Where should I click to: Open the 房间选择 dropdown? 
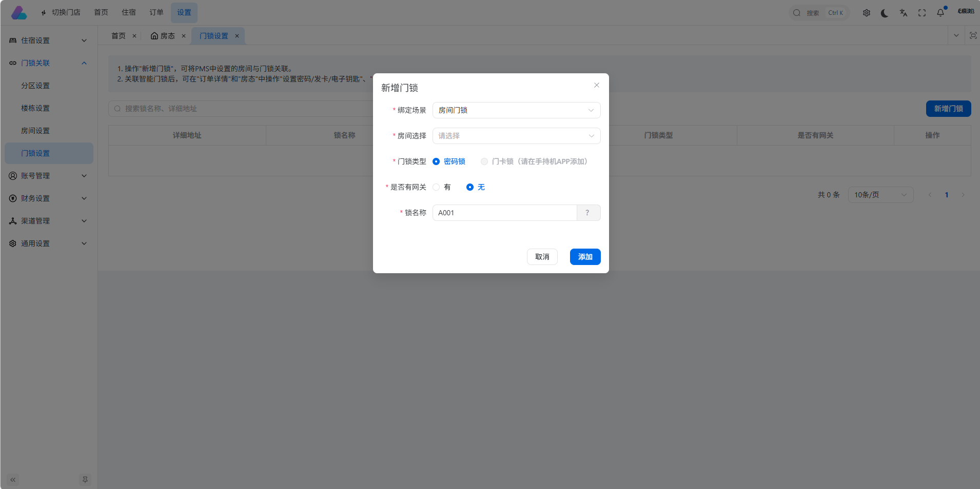click(x=516, y=136)
